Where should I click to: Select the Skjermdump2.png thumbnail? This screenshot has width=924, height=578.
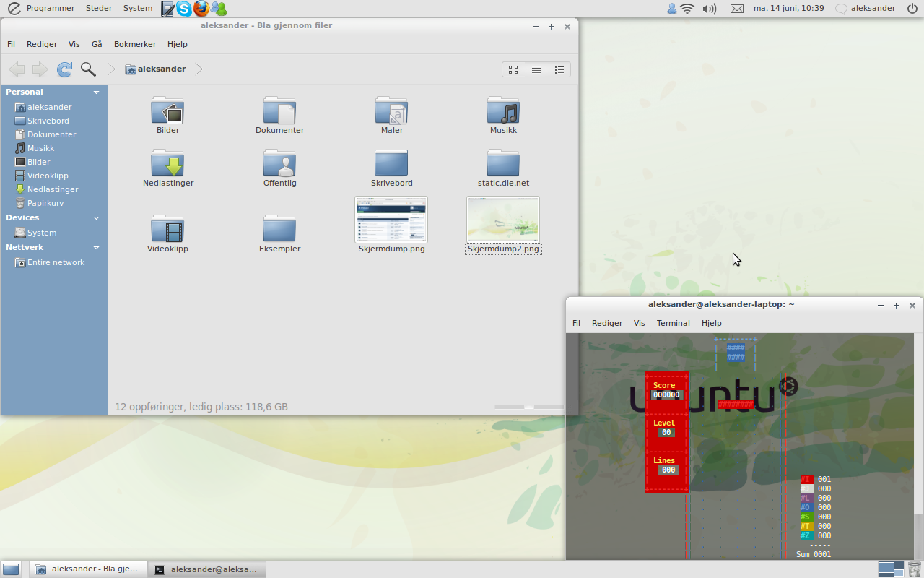[x=503, y=220]
